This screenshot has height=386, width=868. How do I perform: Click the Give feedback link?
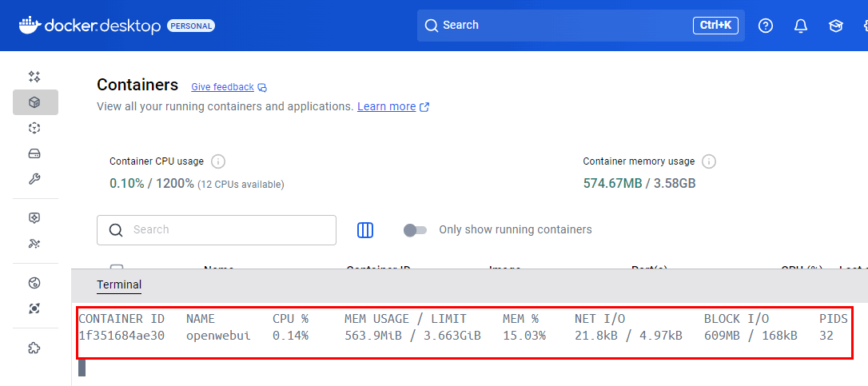click(x=222, y=87)
